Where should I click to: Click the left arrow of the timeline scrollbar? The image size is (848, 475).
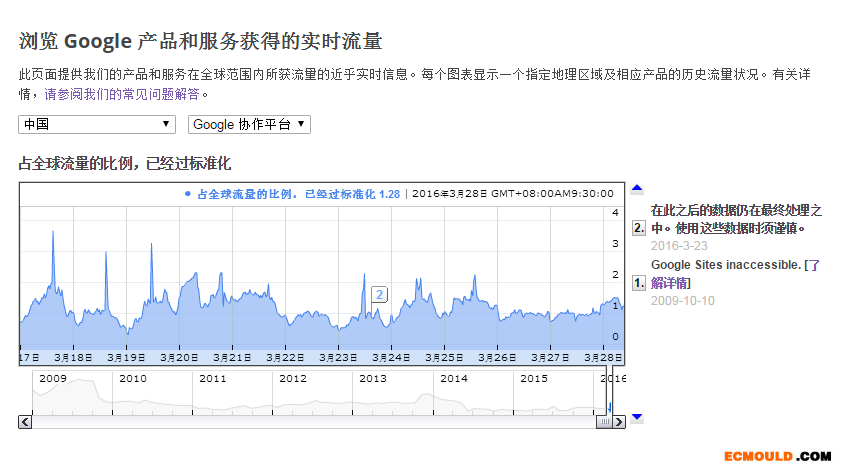coord(24,422)
